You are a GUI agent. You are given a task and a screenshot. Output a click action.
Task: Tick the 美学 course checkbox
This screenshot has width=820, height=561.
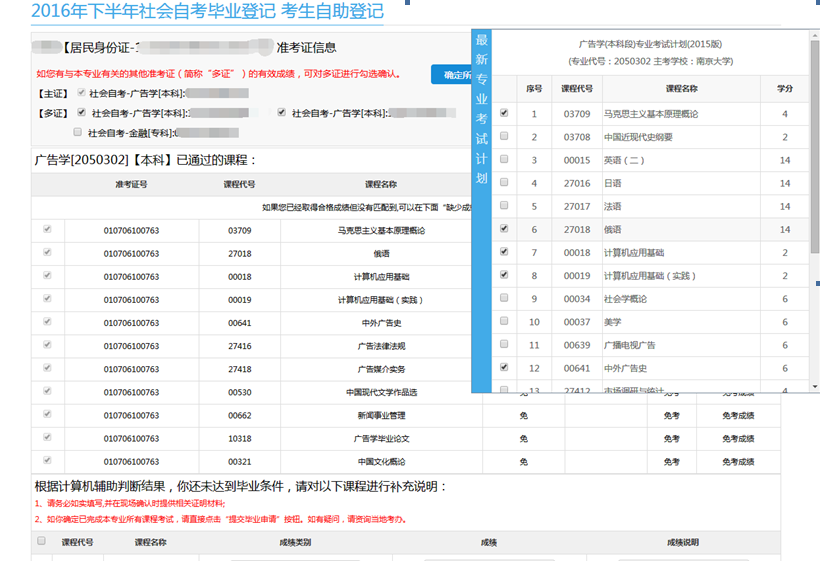pyautogui.click(x=503, y=321)
